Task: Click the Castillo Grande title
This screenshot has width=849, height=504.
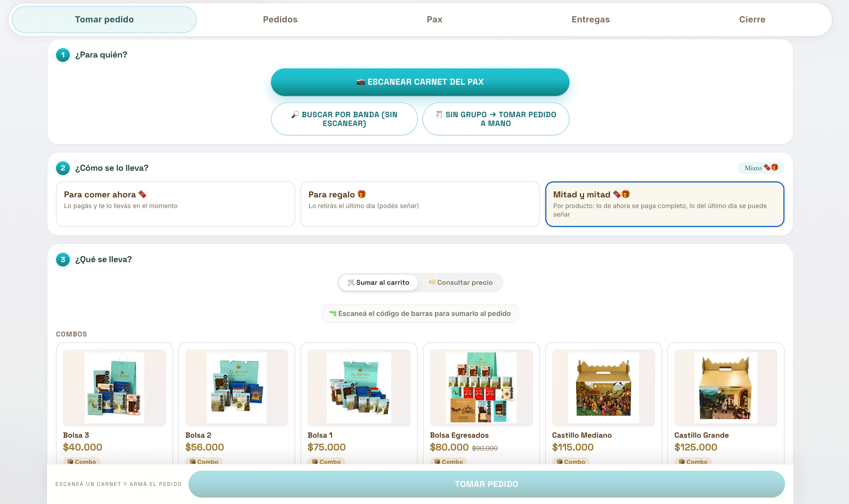Action: [x=702, y=435]
